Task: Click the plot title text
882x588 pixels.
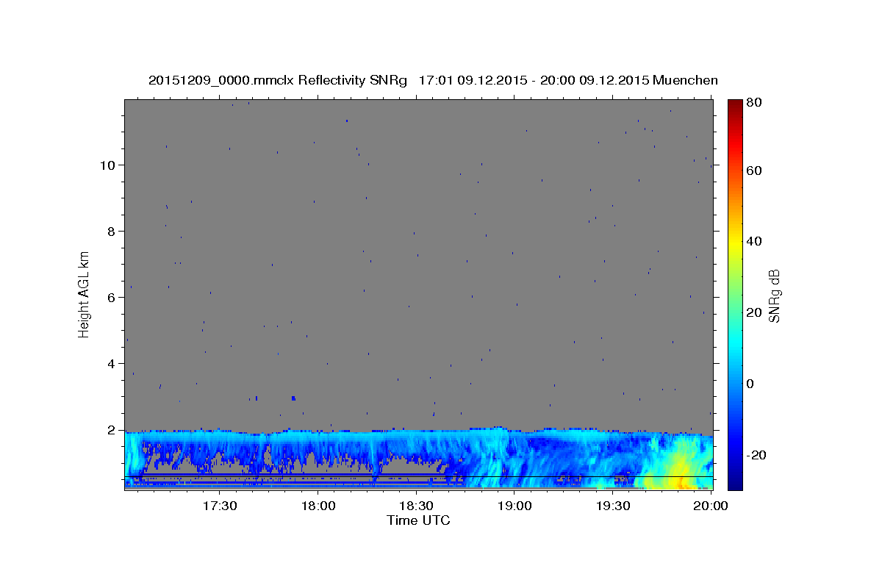Action: tap(433, 80)
